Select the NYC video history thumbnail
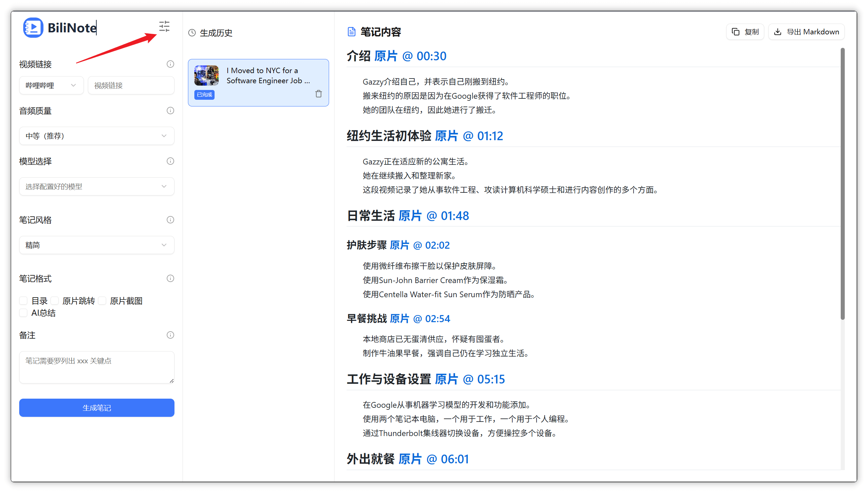 coord(206,75)
